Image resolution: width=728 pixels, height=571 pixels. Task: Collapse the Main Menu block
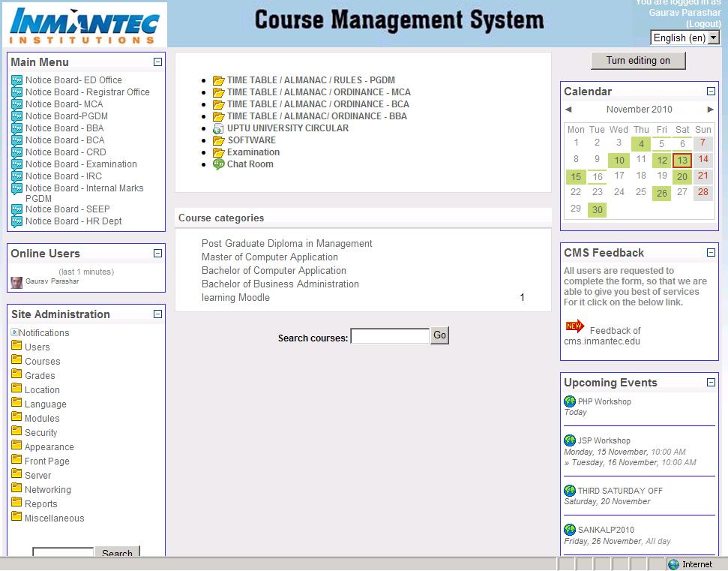click(x=157, y=62)
